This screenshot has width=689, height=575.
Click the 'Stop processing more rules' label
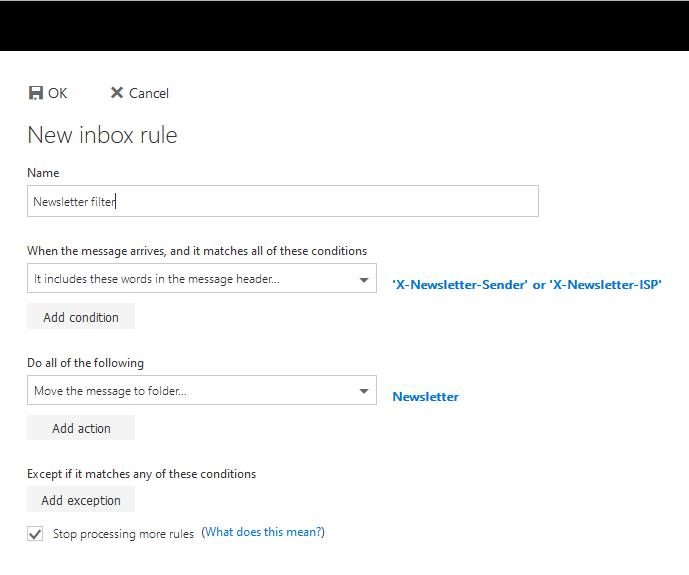123,534
